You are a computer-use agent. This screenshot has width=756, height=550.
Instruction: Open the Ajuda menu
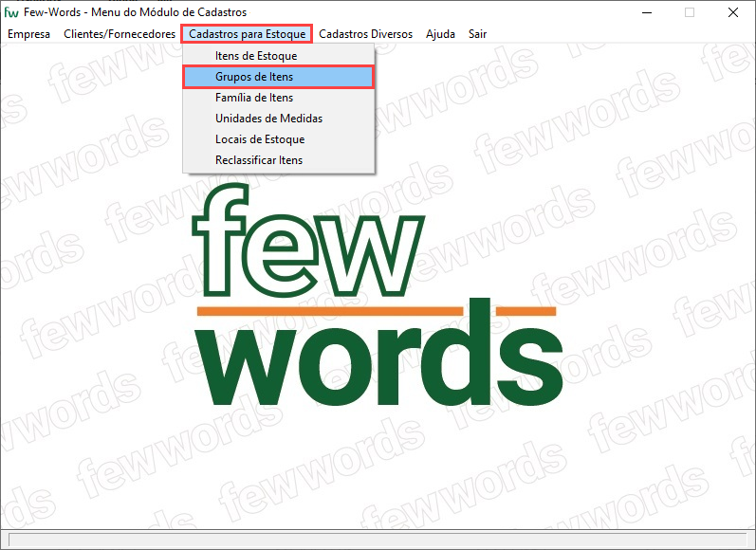[x=440, y=34]
